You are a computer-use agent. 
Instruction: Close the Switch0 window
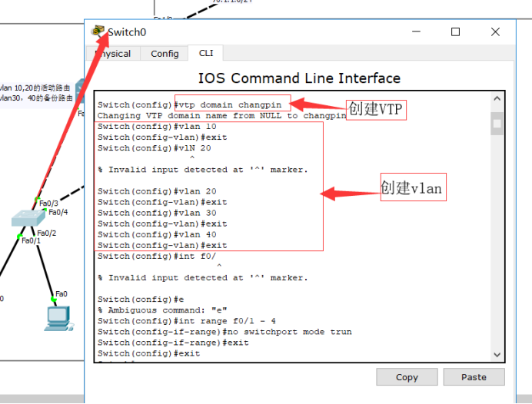[x=495, y=31]
